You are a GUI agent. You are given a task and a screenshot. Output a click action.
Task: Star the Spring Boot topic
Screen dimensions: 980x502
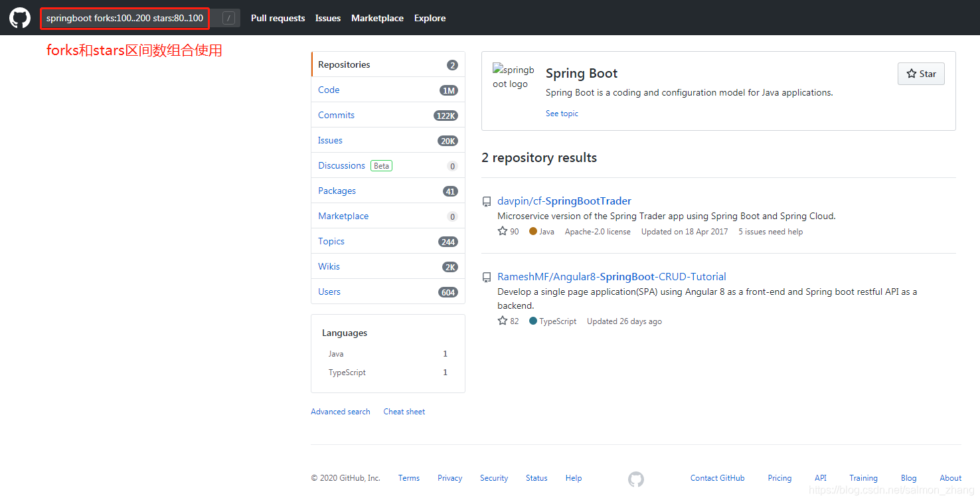(x=921, y=74)
